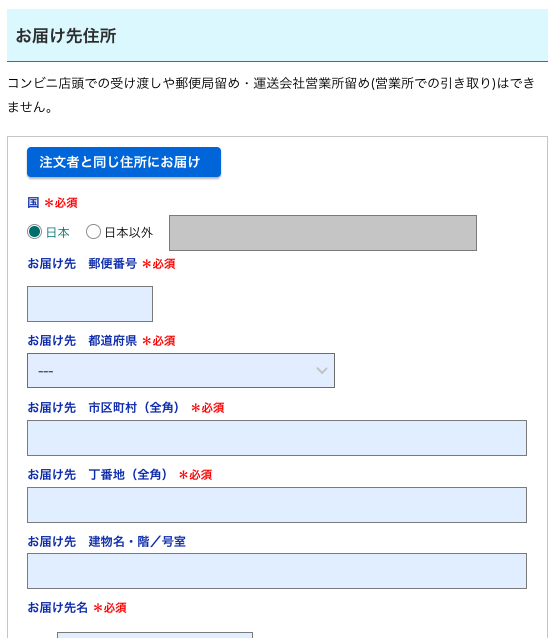This screenshot has height=638, width=554.
Task: Click the 国 field label
Action: 33,202
